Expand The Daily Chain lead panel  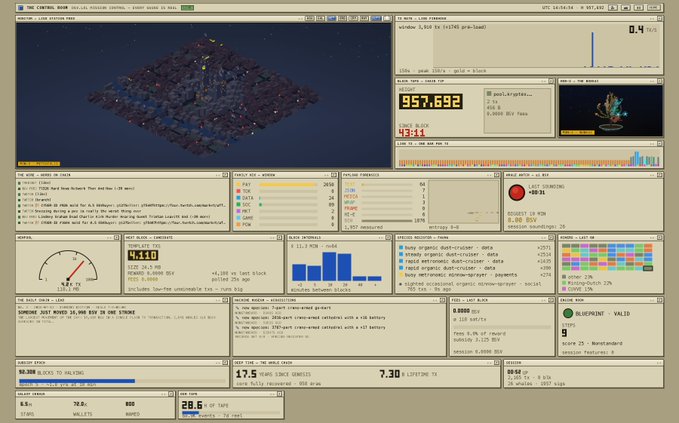point(225,300)
